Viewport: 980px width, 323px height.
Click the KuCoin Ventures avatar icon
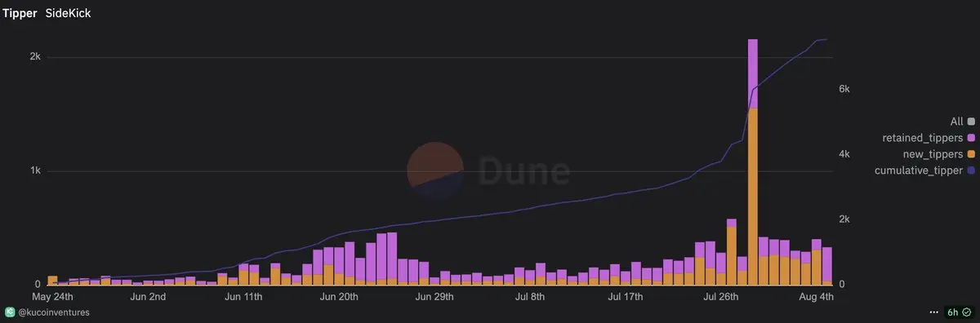click(10, 312)
